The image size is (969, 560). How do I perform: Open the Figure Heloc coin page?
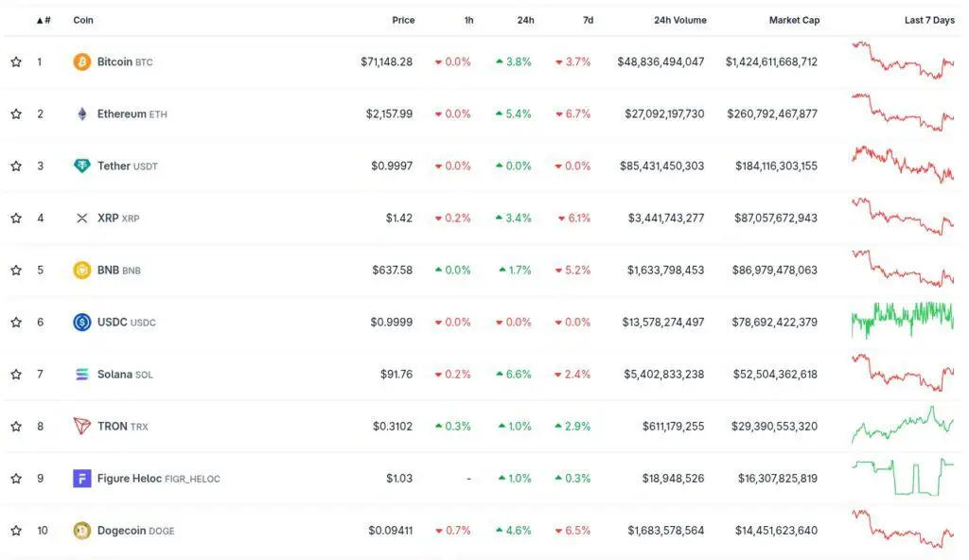coord(129,479)
